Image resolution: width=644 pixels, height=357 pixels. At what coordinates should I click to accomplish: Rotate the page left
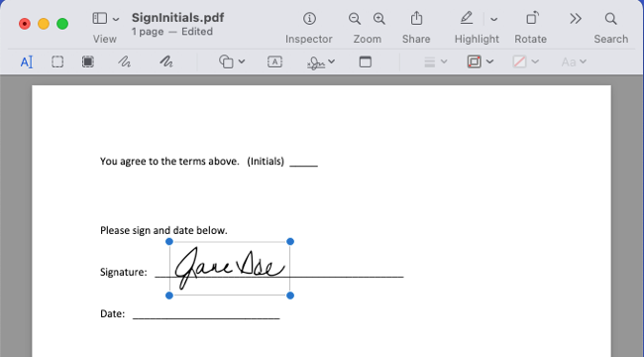click(532, 18)
